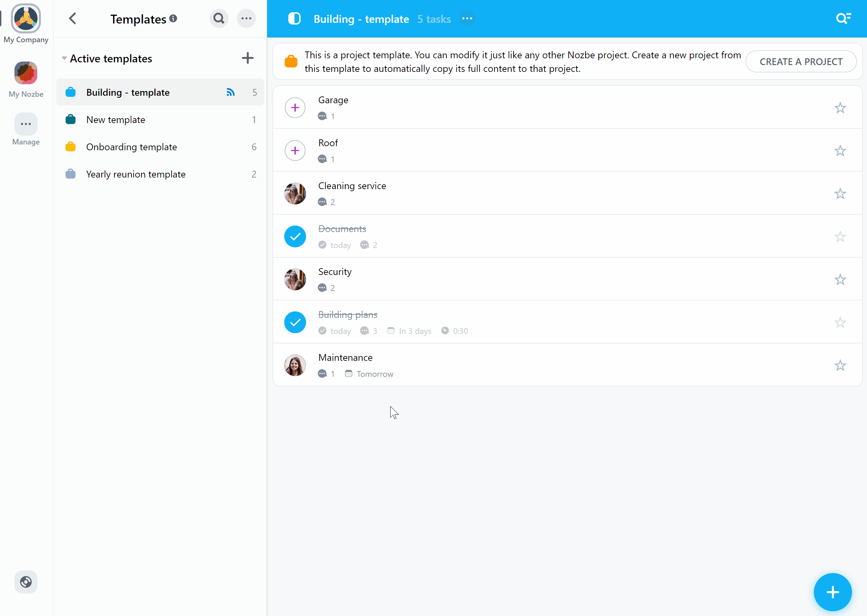
Task: Click the Nozbe company logo icon
Action: [x=25, y=18]
